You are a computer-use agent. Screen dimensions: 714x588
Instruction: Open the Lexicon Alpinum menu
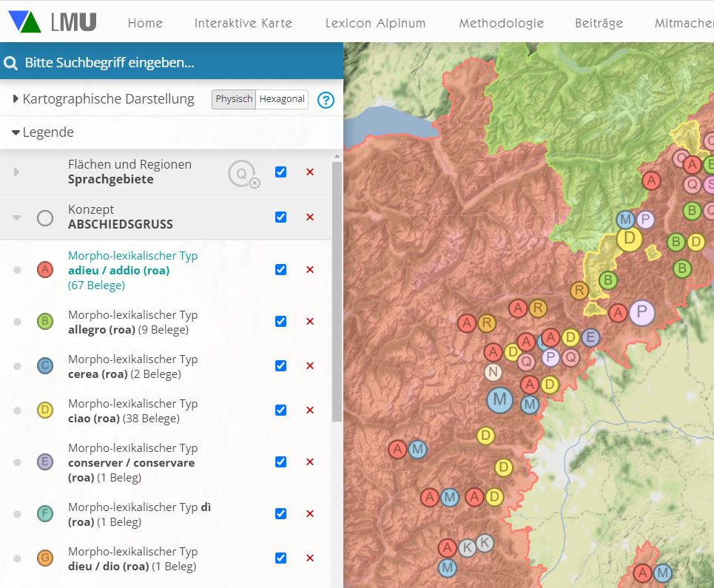[375, 23]
